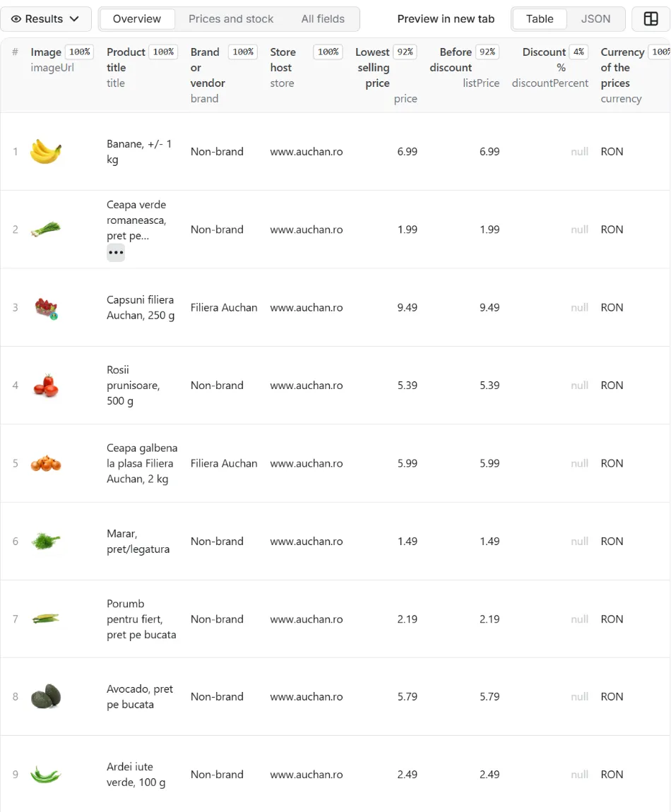Open the Results dropdown
The image size is (671, 812).
[x=46, y=19]
